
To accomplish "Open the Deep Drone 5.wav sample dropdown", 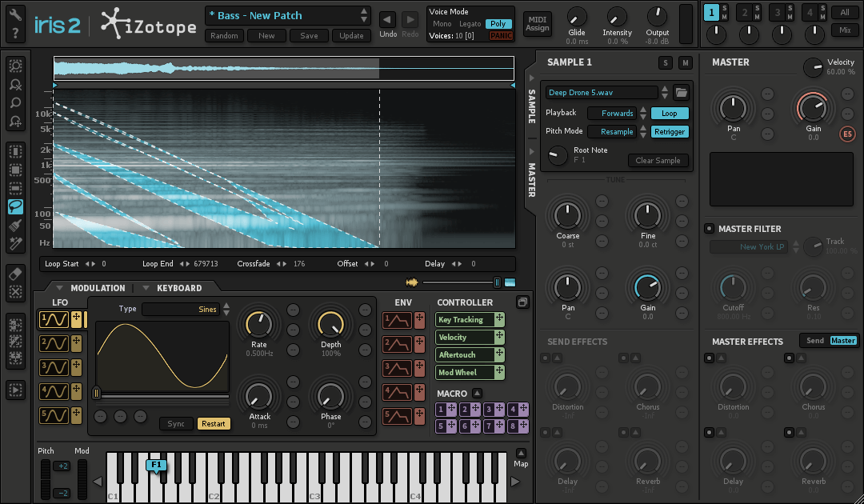I will tap(602, 93).
